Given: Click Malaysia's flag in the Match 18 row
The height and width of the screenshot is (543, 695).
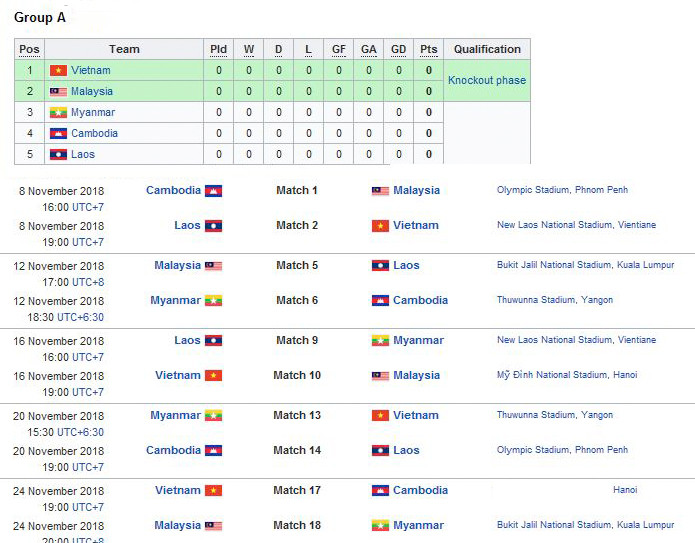Looking at the screenshot, I should 213,526.
